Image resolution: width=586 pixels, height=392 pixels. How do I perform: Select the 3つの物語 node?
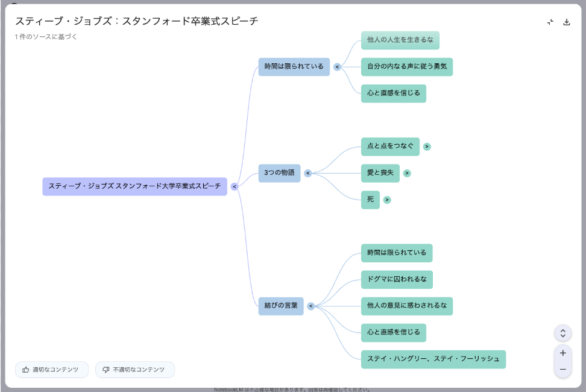279,173
